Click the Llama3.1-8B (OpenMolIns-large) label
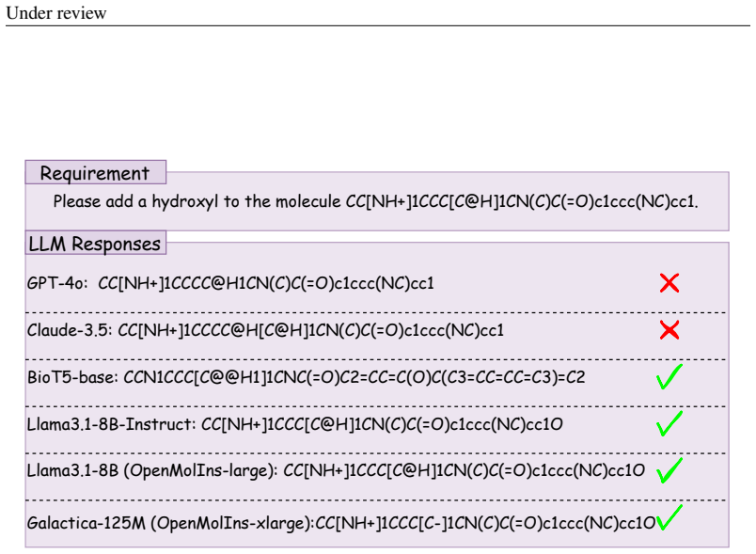 [152, 470]
